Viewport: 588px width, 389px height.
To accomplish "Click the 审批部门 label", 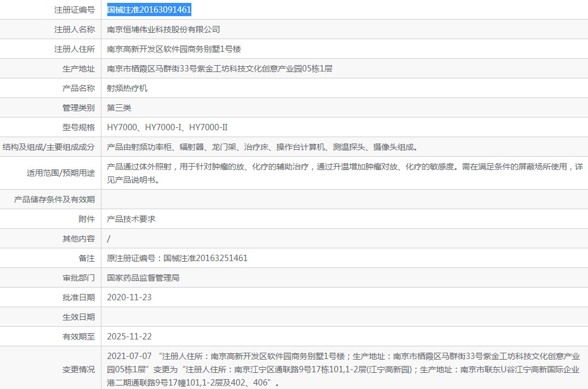I will [78, 278].
